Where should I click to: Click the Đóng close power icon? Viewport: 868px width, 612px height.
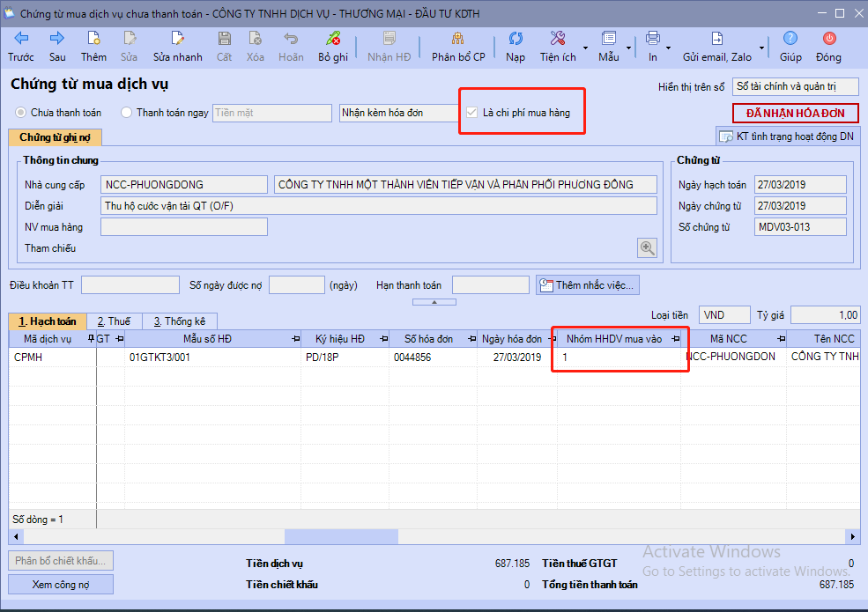click(x=828, y=39)
